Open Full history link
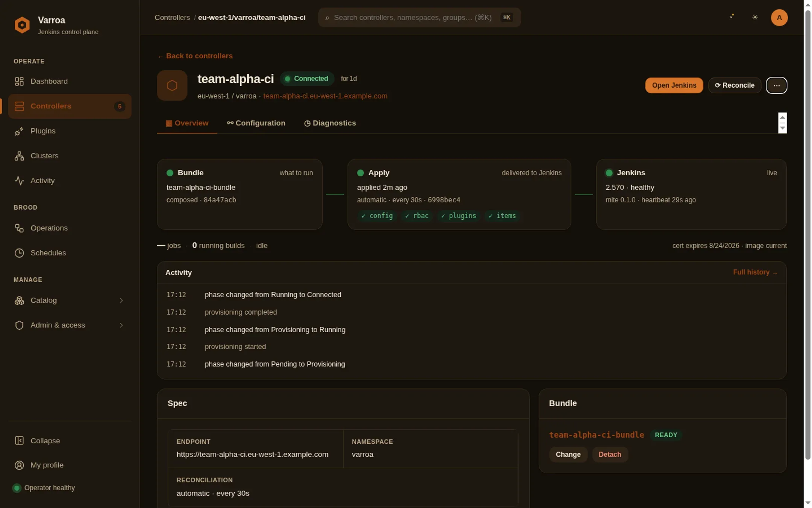 click(x=755, y=272)
